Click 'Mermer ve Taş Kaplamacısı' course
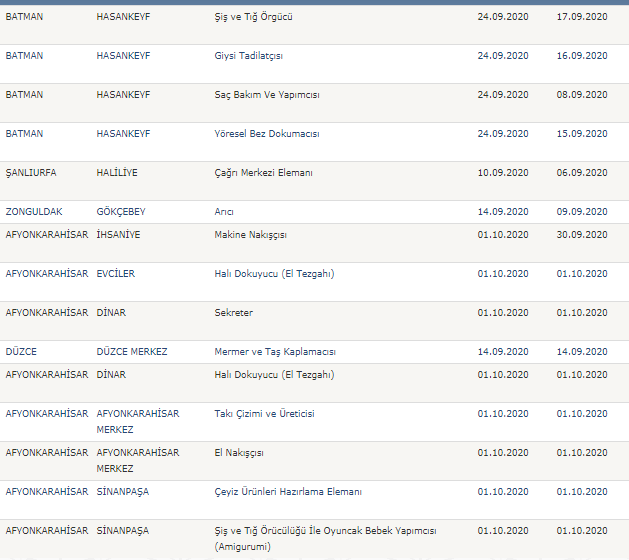Screen dimensions: 629x560 275,352
